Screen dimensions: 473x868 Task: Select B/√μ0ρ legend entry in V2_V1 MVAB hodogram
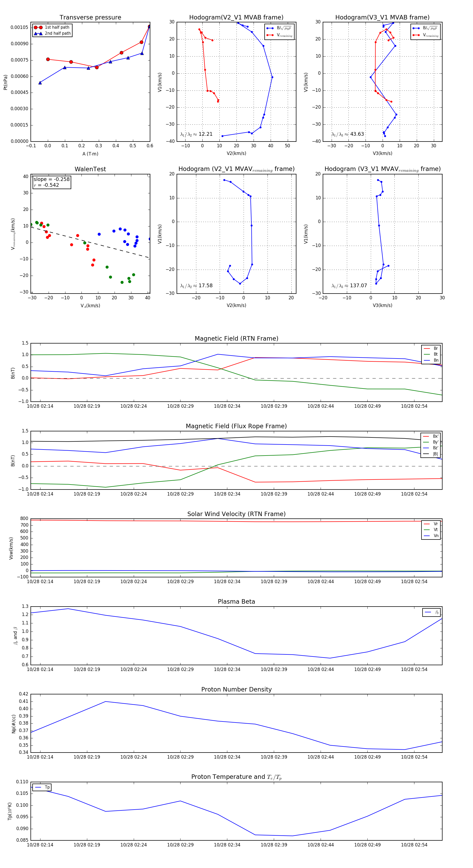pyautogui.click(x=279, y=28)
